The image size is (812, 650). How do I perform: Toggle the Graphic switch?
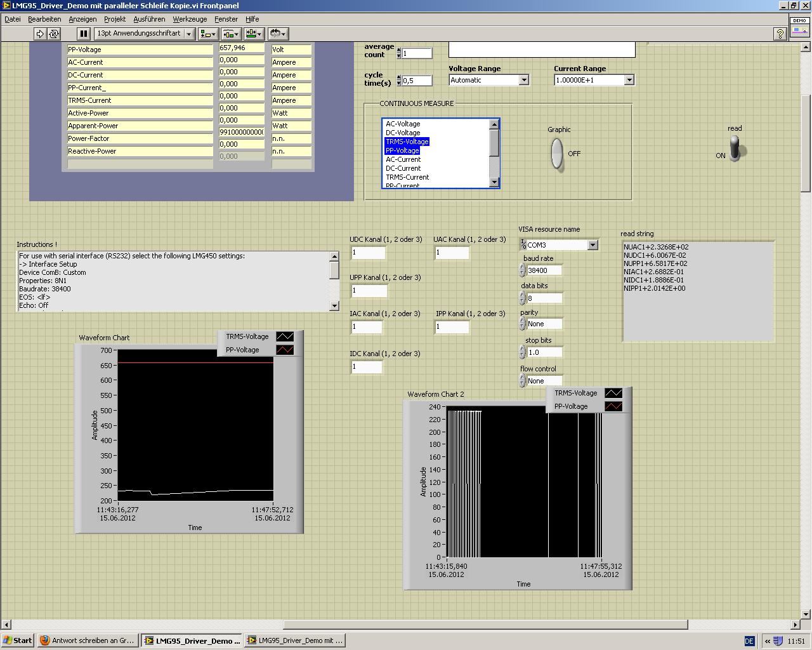coord(556,154)
